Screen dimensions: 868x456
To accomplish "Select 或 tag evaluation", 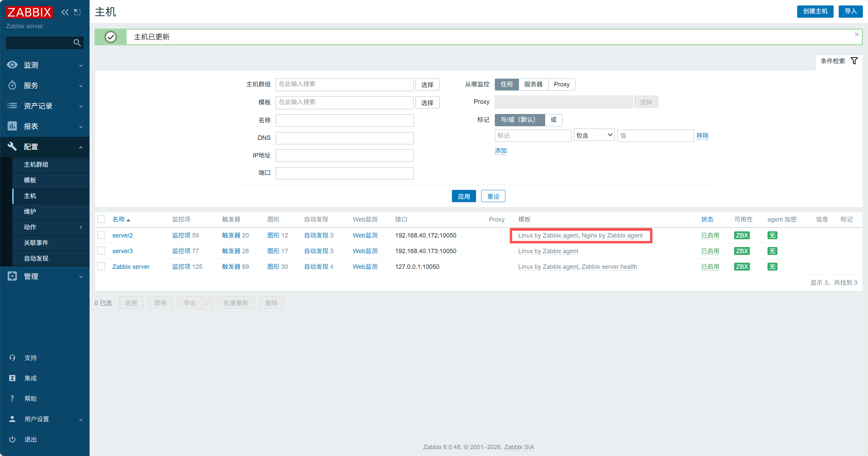I will tap(553, 120).
